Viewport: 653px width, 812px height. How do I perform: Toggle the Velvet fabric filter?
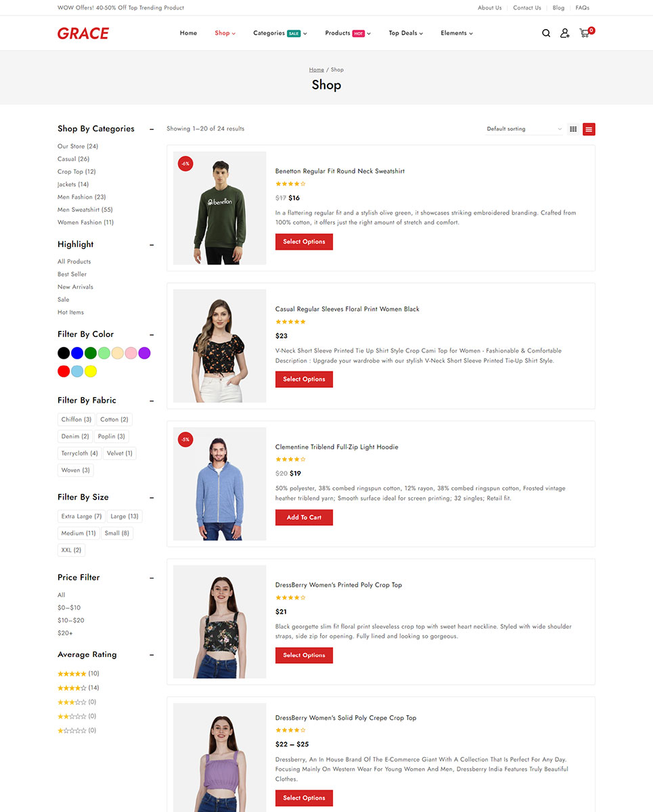click(x=119, y=453)
